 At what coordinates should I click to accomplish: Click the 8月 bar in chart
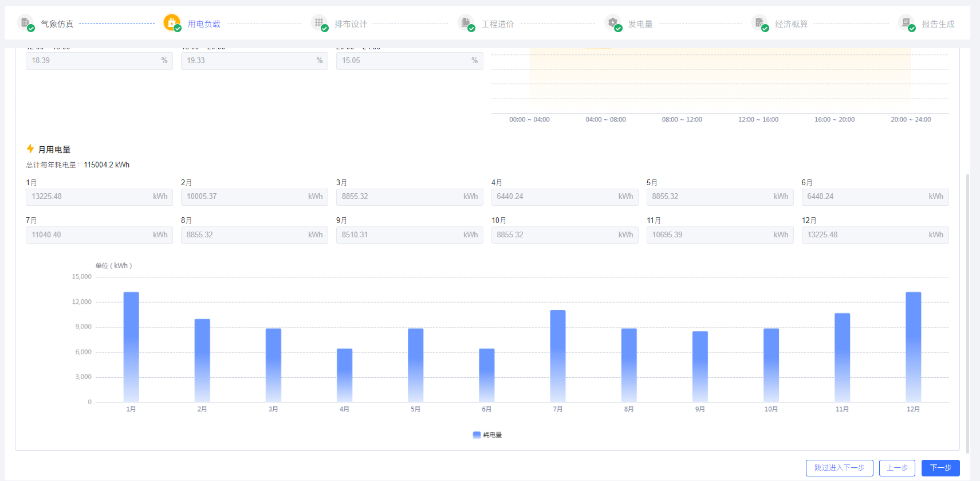click(x=629, y=365)
